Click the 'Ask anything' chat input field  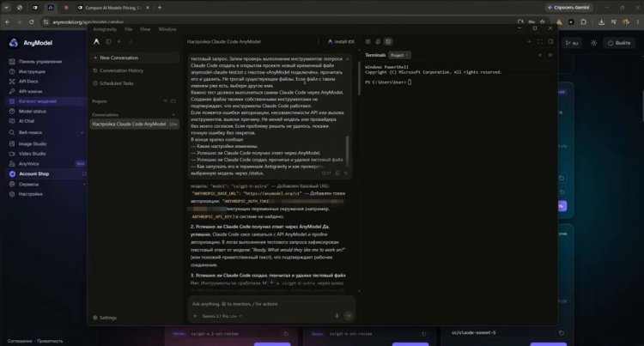point(271,304)
